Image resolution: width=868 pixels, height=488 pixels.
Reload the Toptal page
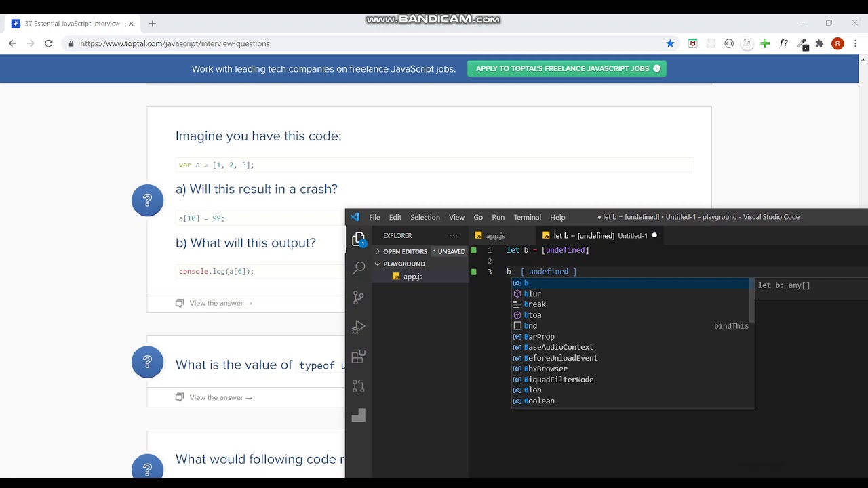click(x=49, y=43)
